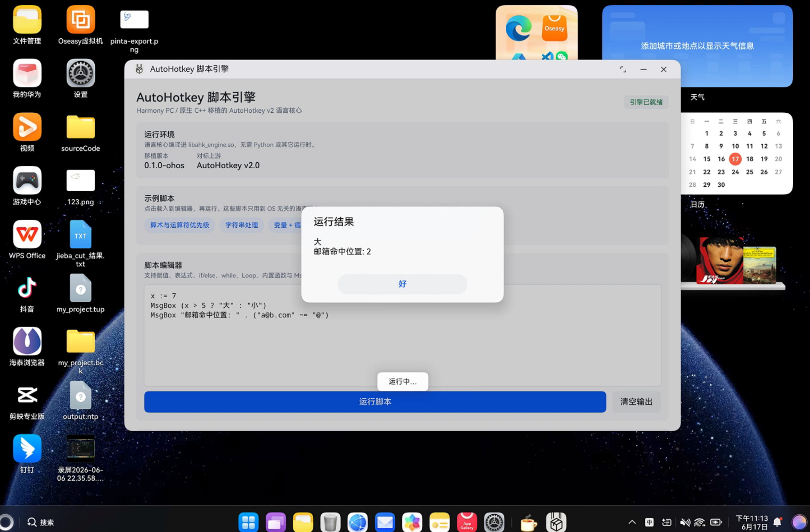This screenshot has width=810, height=532.
Task: Open the gallery photos icon in taskbar
Action: tap(412, 522)
